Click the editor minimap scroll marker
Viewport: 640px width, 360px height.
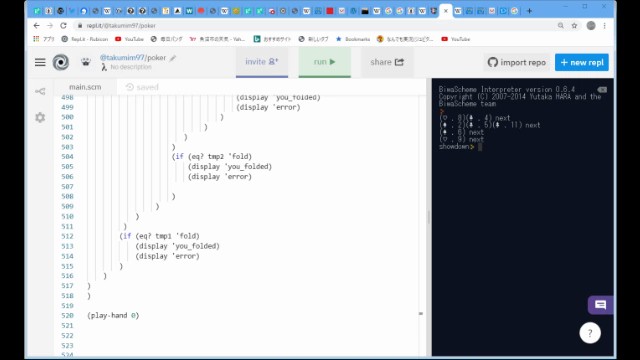421,313
